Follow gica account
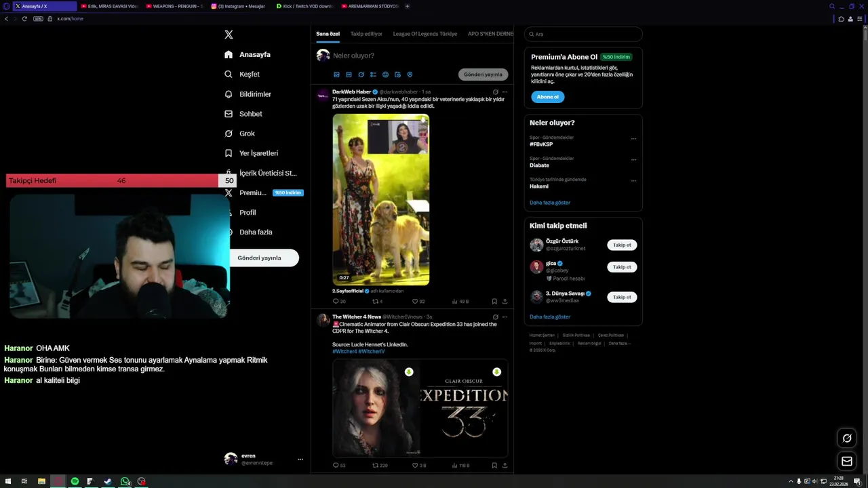 click(622, 267)
